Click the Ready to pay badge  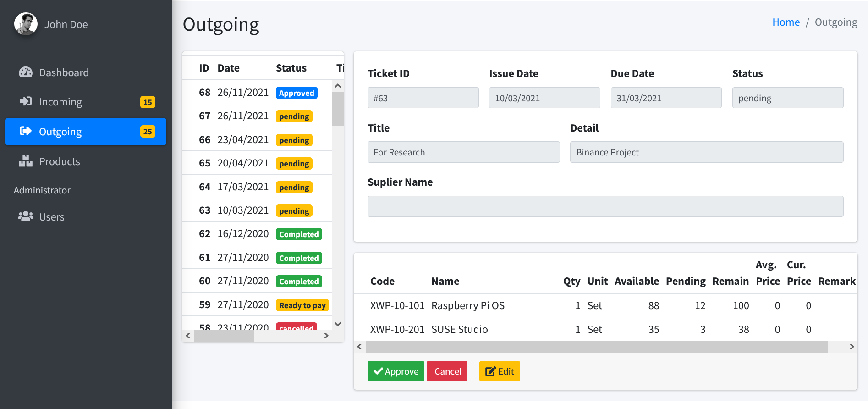(x=302, y=305)
